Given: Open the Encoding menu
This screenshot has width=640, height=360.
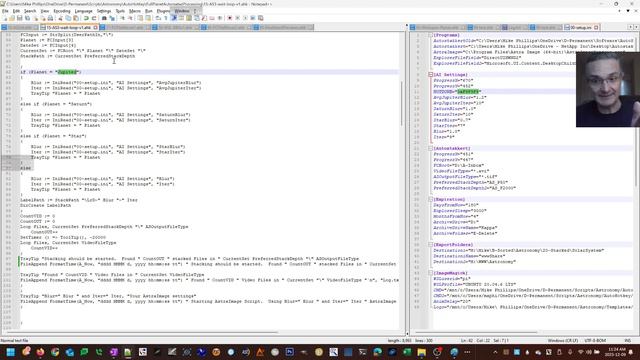Looking at the screenshot, I should (x=62, y=11).
